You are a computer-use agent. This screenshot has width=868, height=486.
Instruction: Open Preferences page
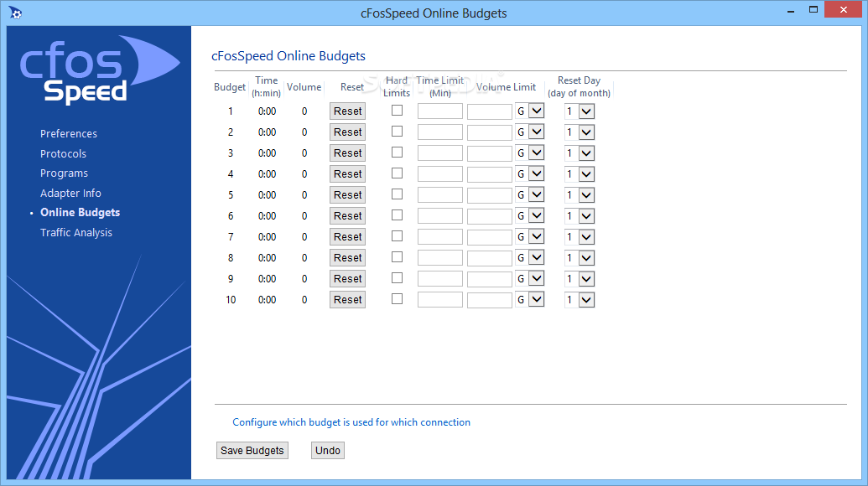click(69, 134)
